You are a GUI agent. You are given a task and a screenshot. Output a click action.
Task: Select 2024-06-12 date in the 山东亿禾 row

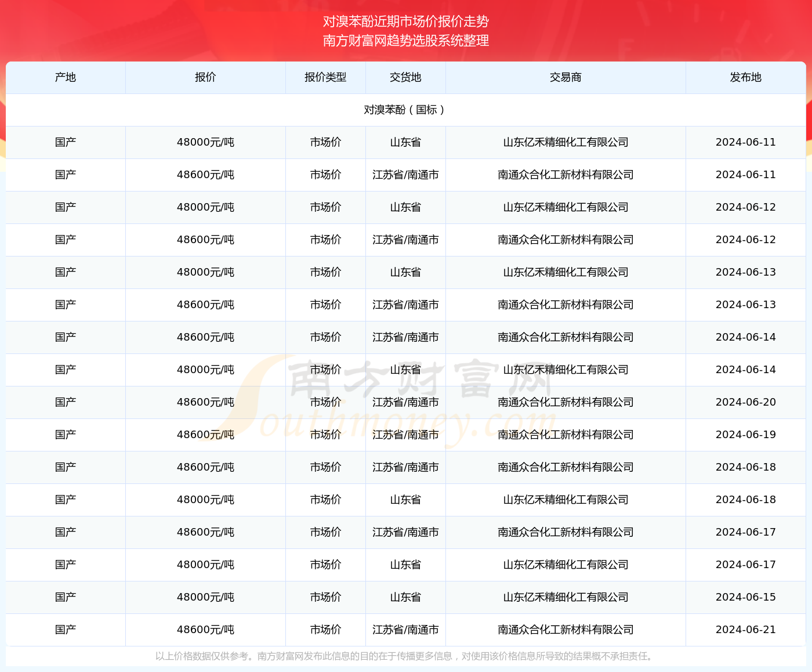[x=745, y=207]
